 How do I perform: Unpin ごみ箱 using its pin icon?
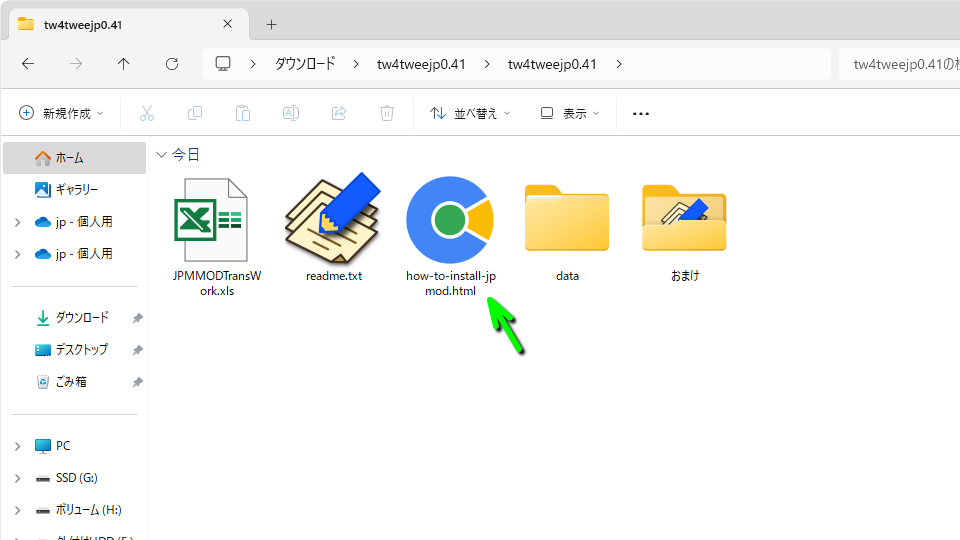click(138, 382)
